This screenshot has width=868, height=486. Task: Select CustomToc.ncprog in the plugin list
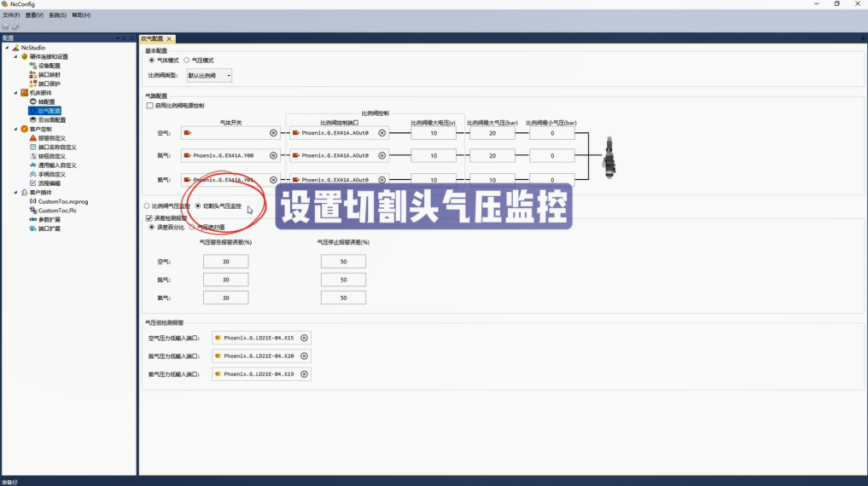pyautogui.click(x=62, y=201)
